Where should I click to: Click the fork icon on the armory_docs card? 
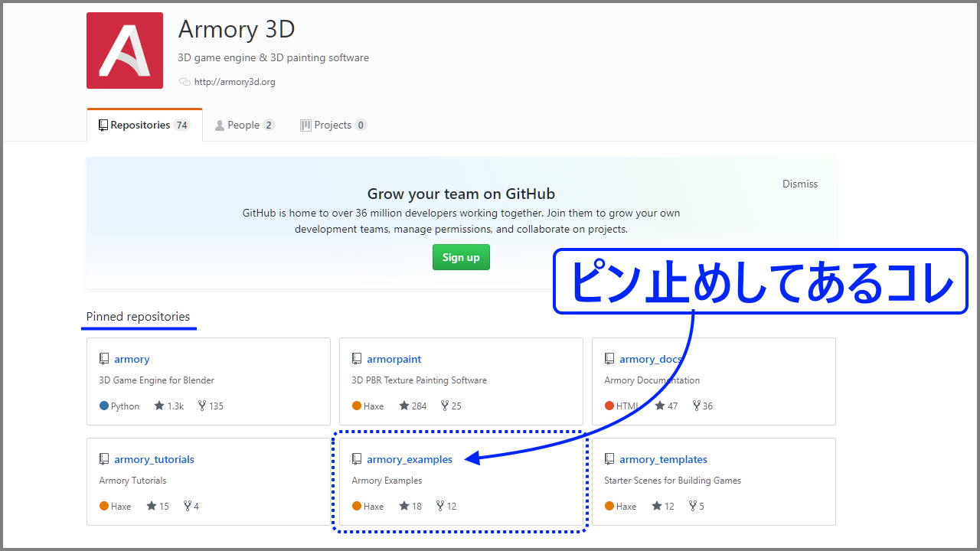(x=696, y=406)
